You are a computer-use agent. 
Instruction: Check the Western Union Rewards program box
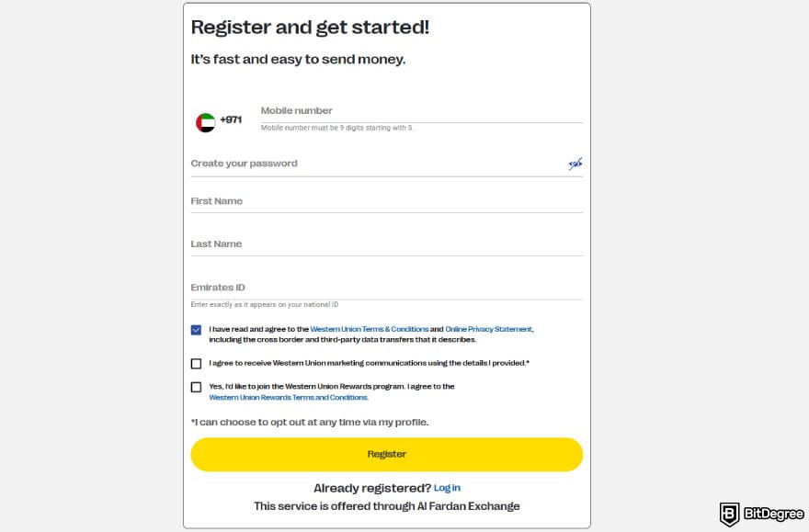click(196, 387)
